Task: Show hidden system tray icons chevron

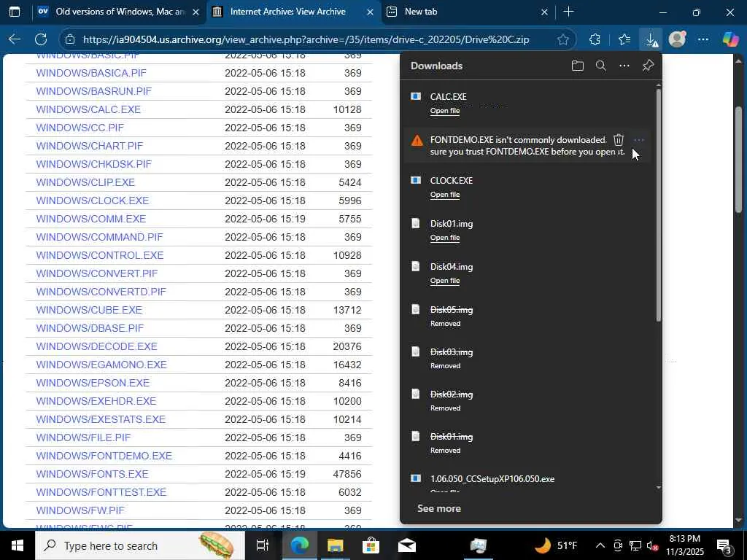Action: pos(600,545)
